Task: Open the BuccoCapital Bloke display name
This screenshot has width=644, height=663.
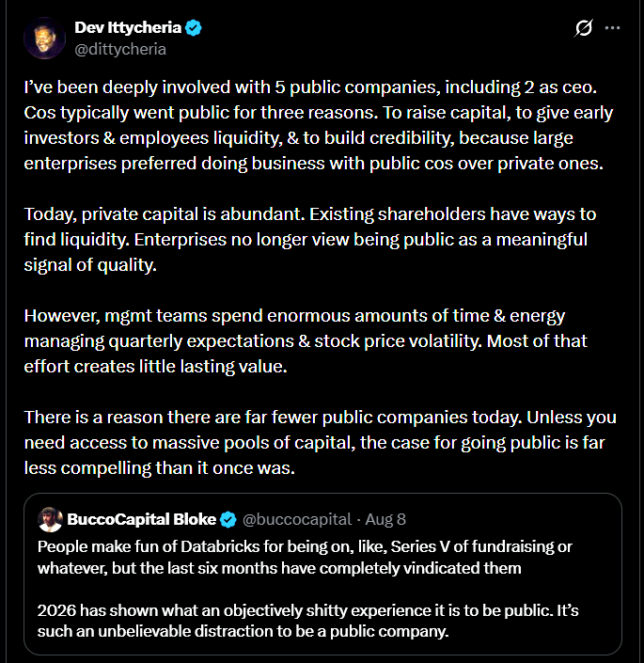Action: tap(142, 519)
